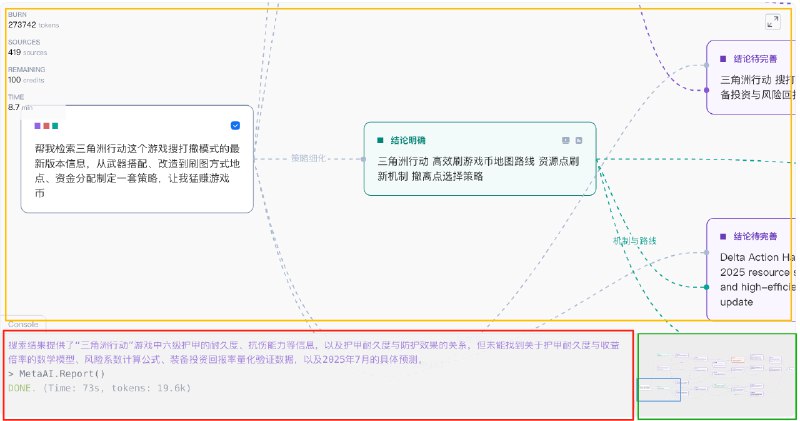Viewport: 800px width, 421px height.
Task: Click the 结论明确 heading
Action: pyautogui.click(x=408, y=140)
